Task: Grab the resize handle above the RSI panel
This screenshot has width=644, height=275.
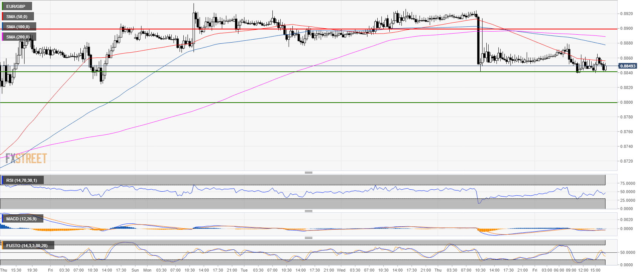Action: (308, 172)
